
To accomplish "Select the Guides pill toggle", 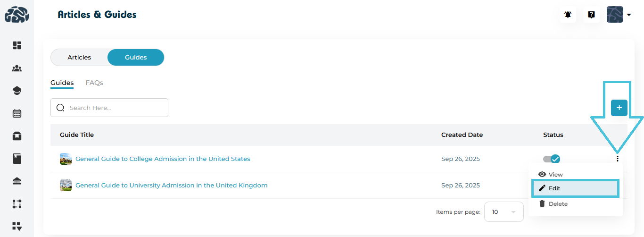I will [x=136, y=58].
